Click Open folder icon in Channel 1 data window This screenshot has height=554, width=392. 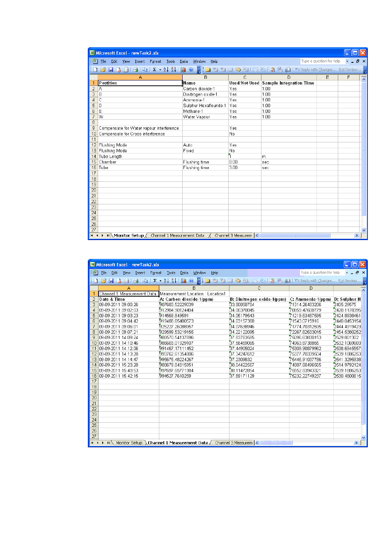[x=103, y=281]
